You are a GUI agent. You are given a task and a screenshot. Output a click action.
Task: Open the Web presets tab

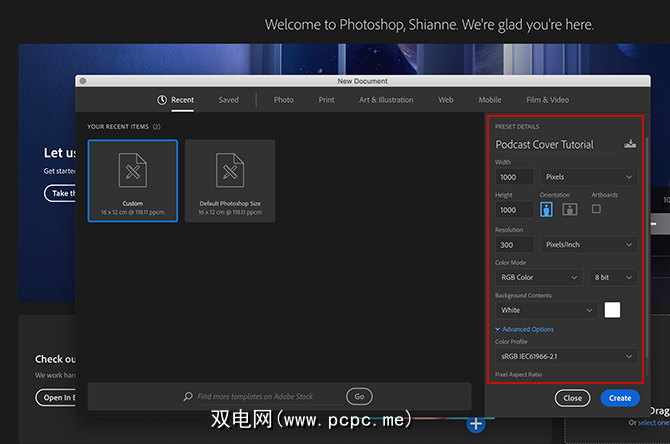446,100
